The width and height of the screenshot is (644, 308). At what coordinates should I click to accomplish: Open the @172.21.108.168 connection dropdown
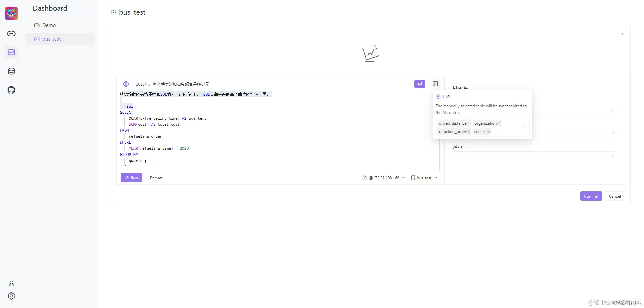click(384, 178)
